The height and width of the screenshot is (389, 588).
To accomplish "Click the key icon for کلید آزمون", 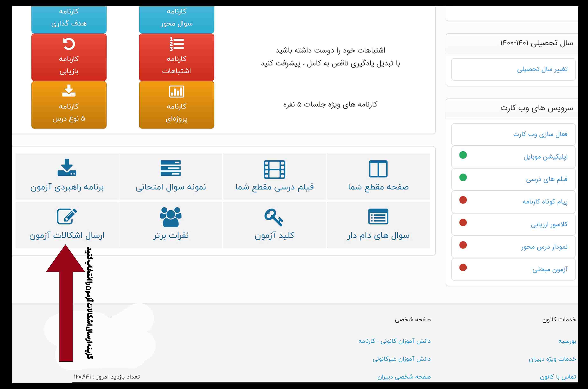I will tap(274, 217).
